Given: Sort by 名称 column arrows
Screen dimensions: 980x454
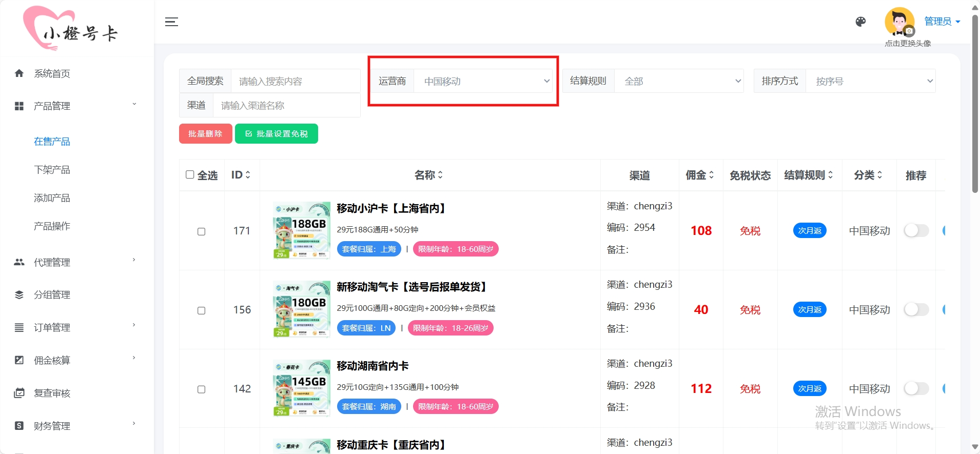Looking at the screenshot, I should click(440, 175).
